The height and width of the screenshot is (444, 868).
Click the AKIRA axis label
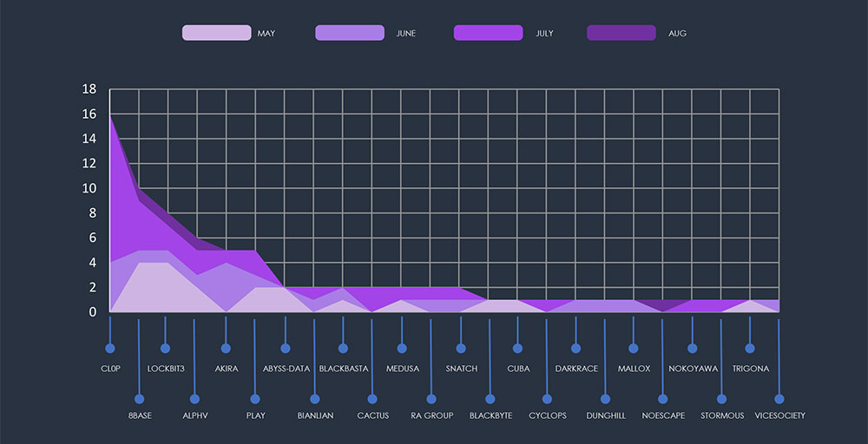tap(227, 369)
